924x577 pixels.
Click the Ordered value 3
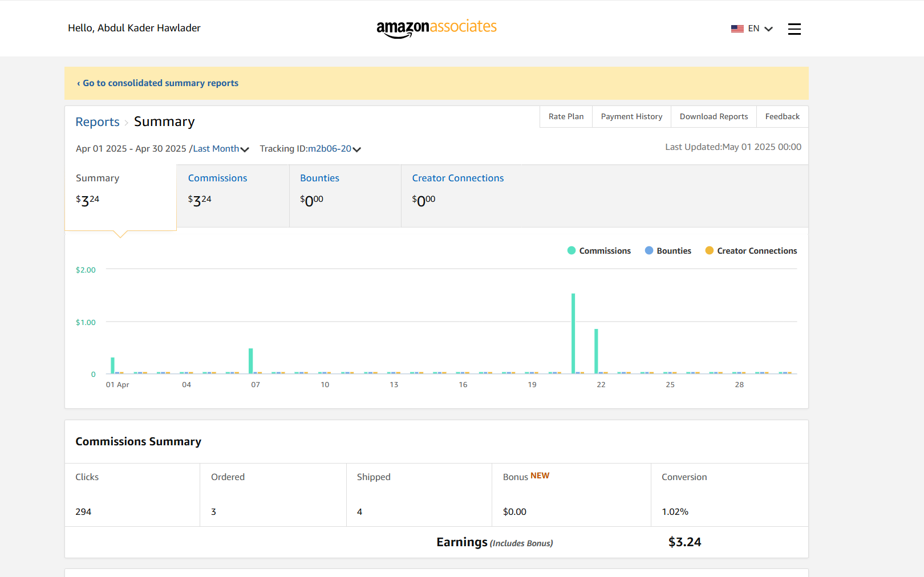point(213,512)
